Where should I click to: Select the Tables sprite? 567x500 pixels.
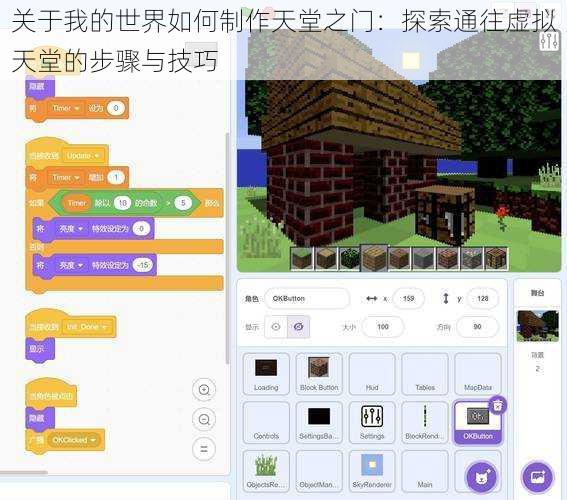[x=425, y=374]
